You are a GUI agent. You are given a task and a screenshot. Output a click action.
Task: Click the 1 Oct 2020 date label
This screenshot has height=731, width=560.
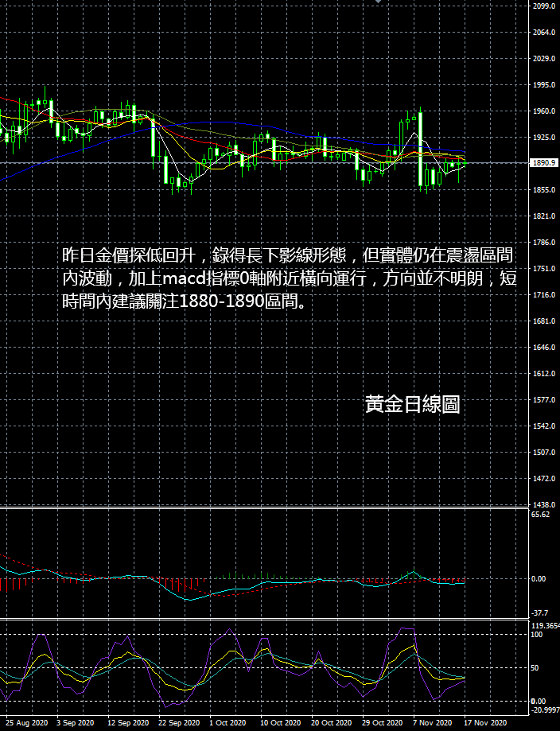pos(227,722)
